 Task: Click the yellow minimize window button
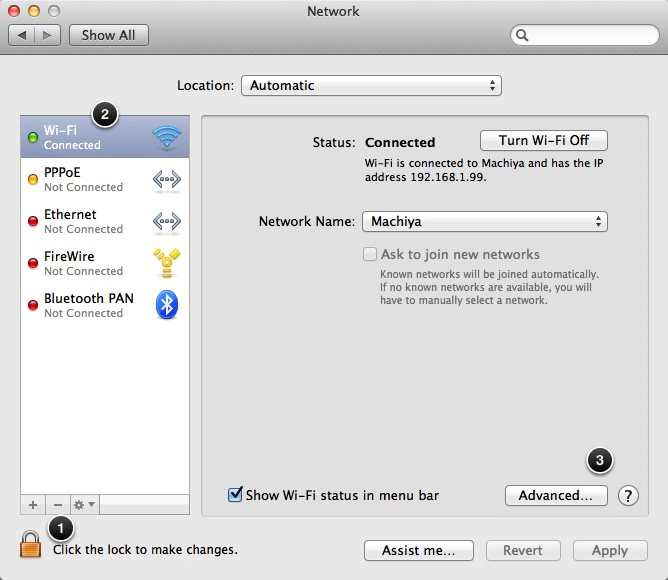click(34, 11)
